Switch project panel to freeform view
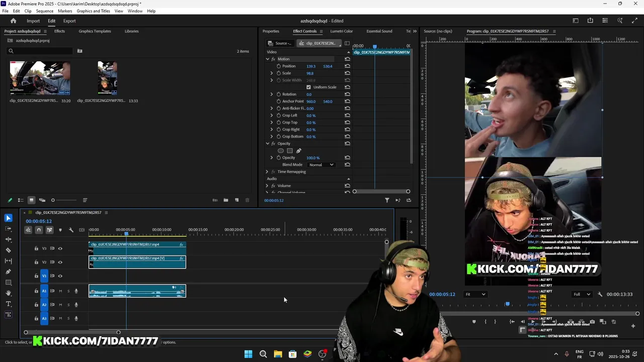 42,200
